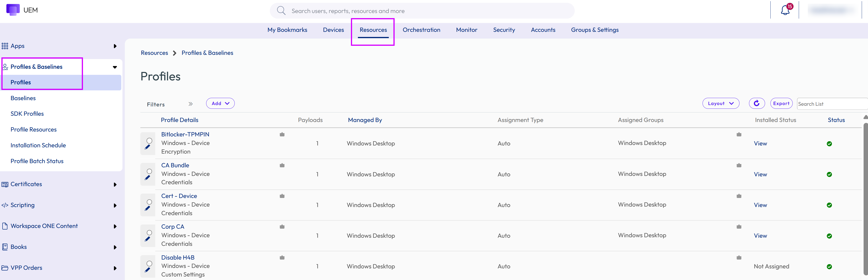Open the Layout dropdown

(721, 103)
